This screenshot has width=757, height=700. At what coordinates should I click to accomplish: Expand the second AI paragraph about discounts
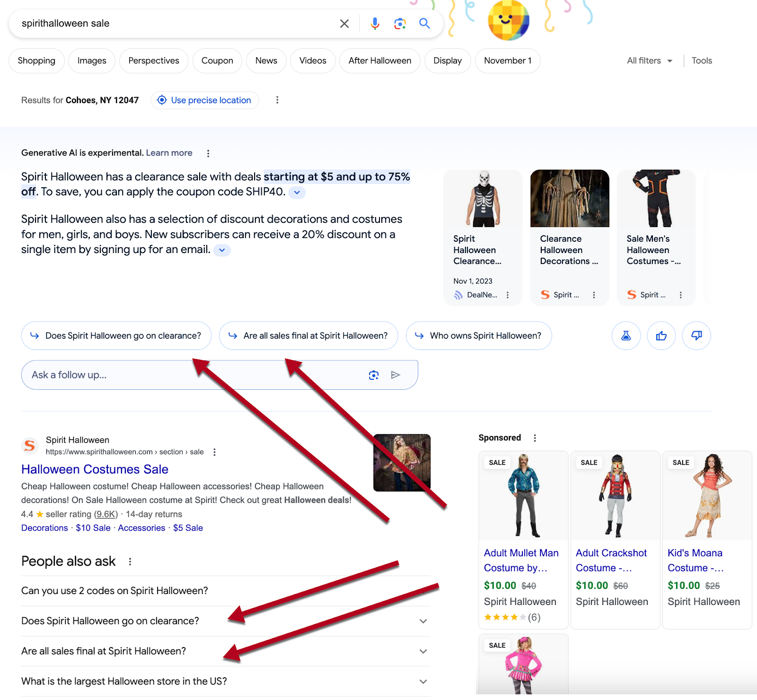(x=222, y=250)
